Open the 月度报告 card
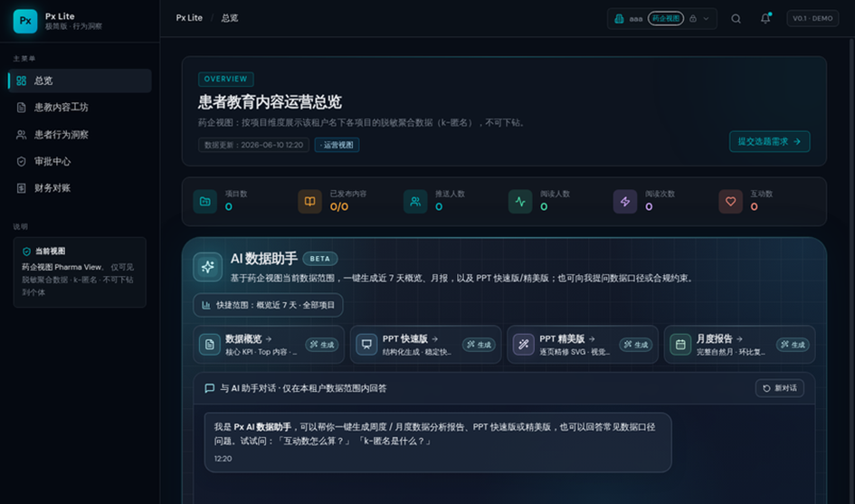 pyautogui.click(x=739, y=345)
